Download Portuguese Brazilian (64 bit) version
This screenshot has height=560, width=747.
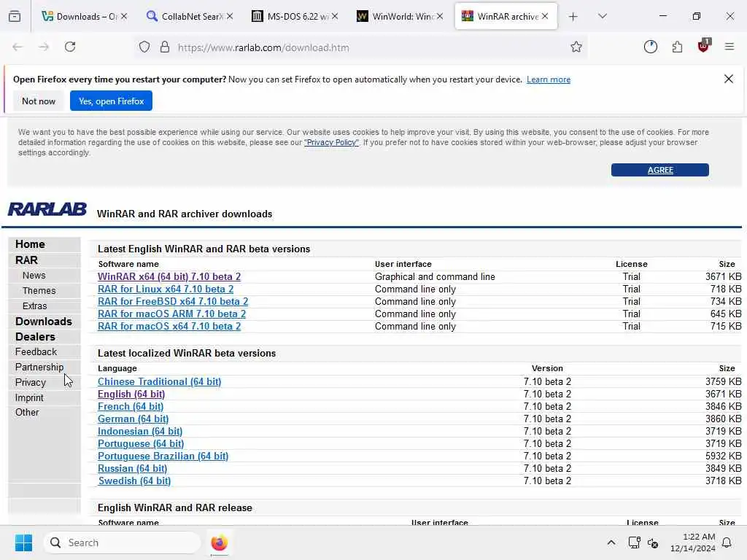pos(163,456)
